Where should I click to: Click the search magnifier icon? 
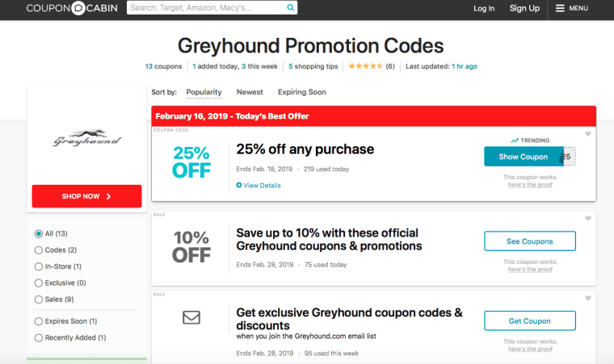(289, 8)
